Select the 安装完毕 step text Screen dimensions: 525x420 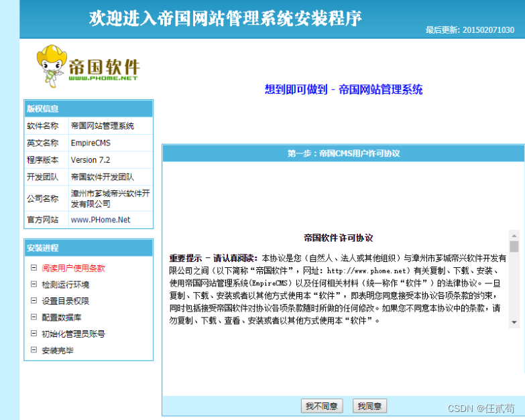57,350
